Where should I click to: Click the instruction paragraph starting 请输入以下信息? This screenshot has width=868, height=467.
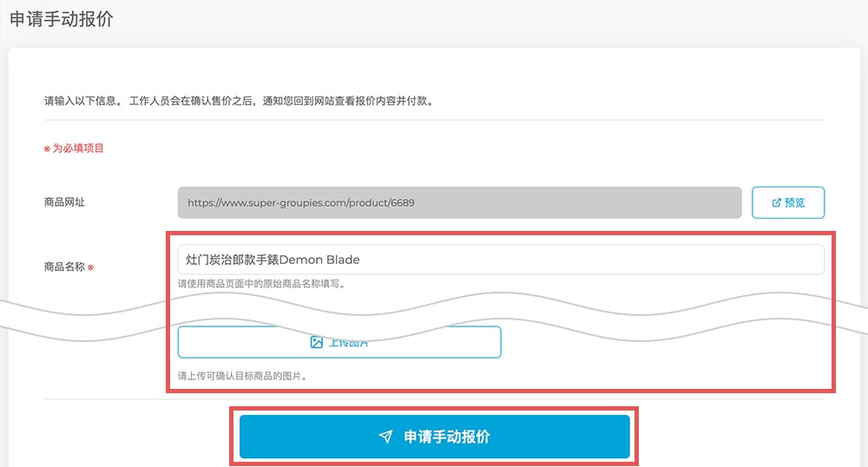point(239,101)
